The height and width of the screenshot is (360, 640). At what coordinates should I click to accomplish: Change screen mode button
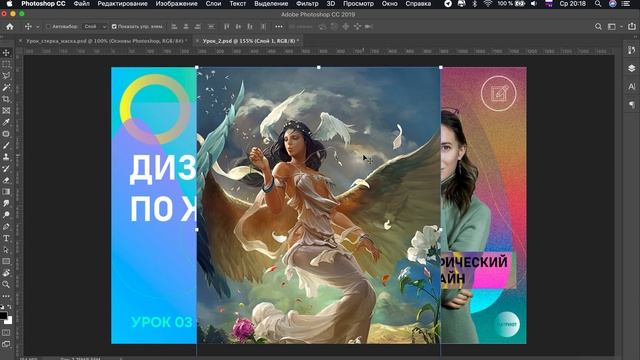click(6, 344)
